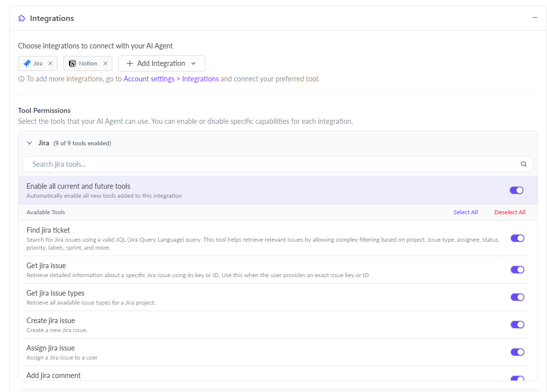
Task: Click the info icon beside integrations hint
Action: tap(21, 79)
